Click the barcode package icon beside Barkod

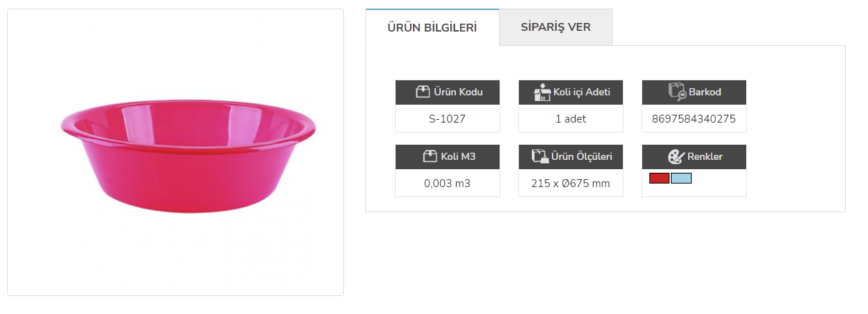click(x=677, y=92)
